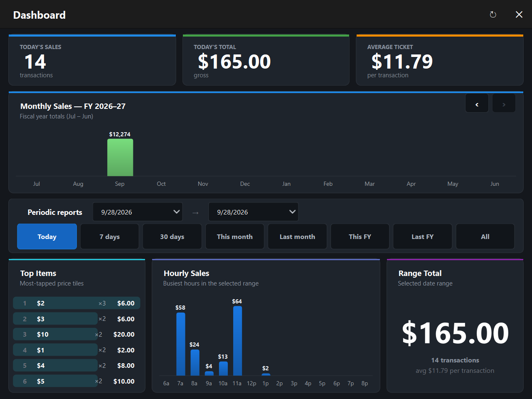This screenshot has height=399, width=532.
Task: Show This month report
Action: [235, 236]
